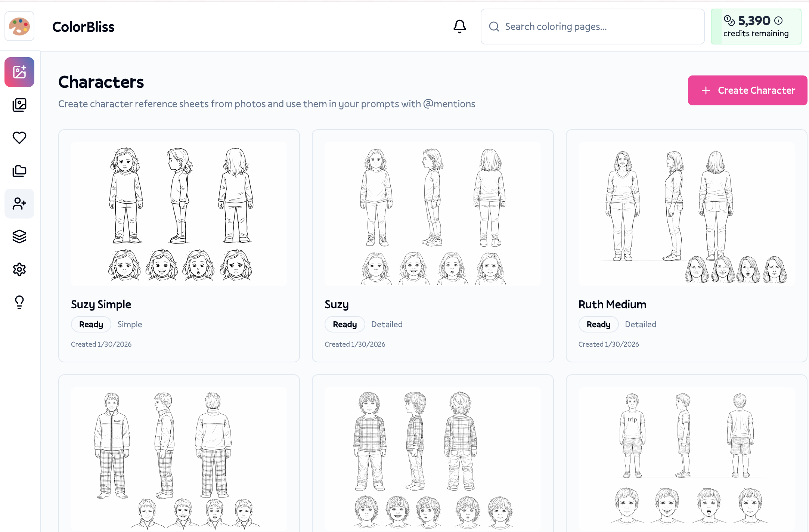Open the image gallery sidebar icon
809x532 pixels.
pos(19,105)
